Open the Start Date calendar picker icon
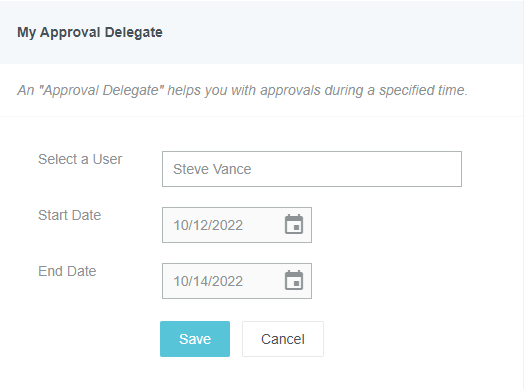The image size is (524, 389). click(x=294, y=224)
